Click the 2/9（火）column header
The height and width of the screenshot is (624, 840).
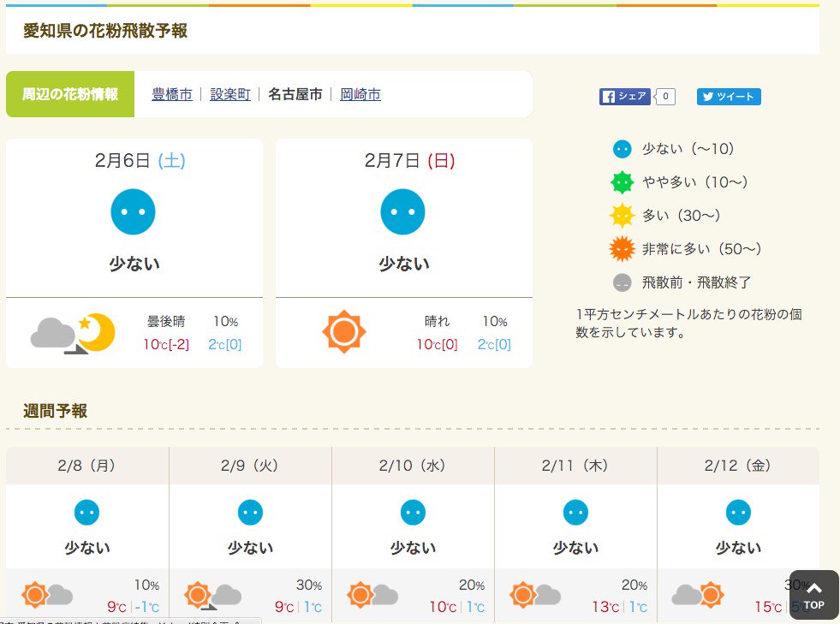coord(250,466)
